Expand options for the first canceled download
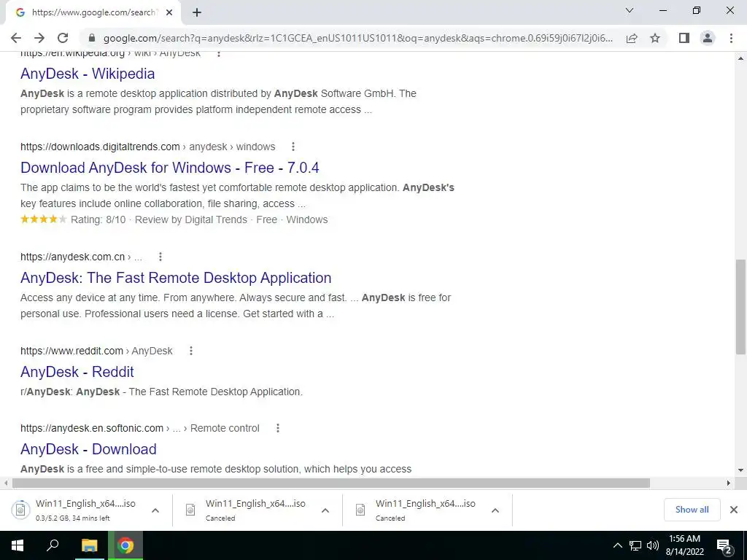The width and height of the screenshot is (747, 560). (325, 510)
